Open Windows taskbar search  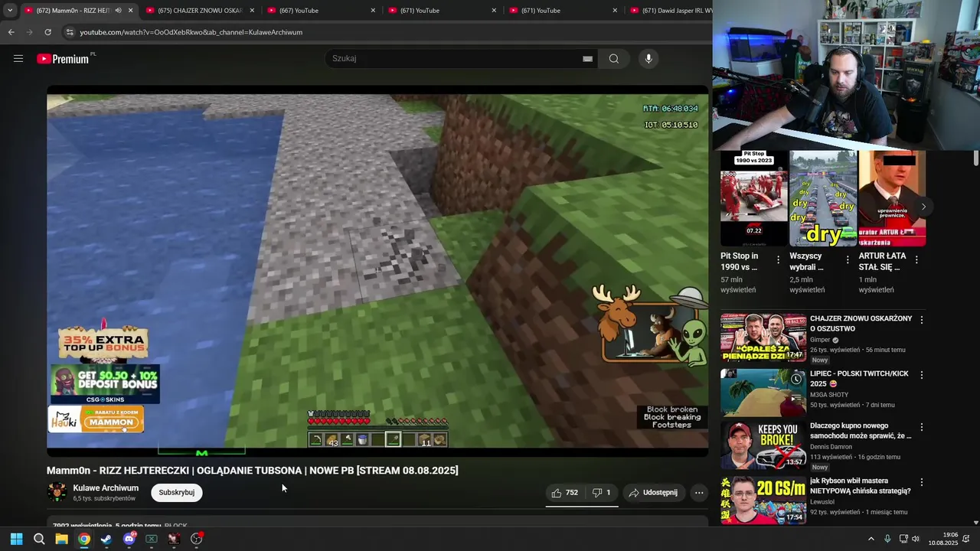[x=39, y=539]
